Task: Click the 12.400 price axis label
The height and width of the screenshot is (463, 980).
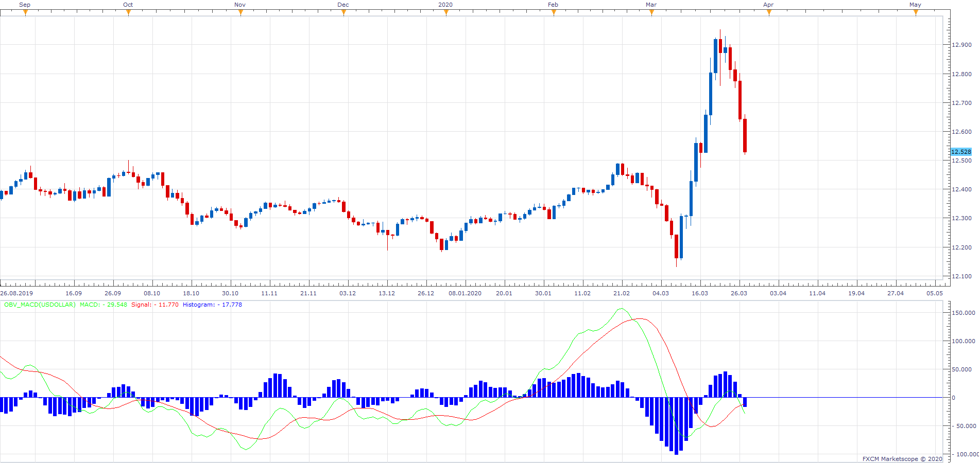Action: 961,189
